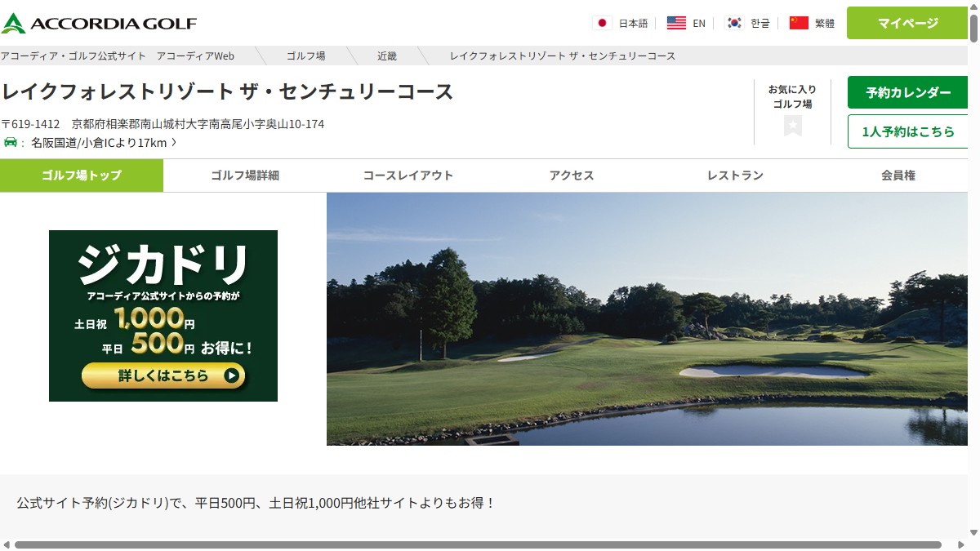Screen dimensions: 980x551
Task: Select the Chinese flag icon
Action: [x=799, y=23]
